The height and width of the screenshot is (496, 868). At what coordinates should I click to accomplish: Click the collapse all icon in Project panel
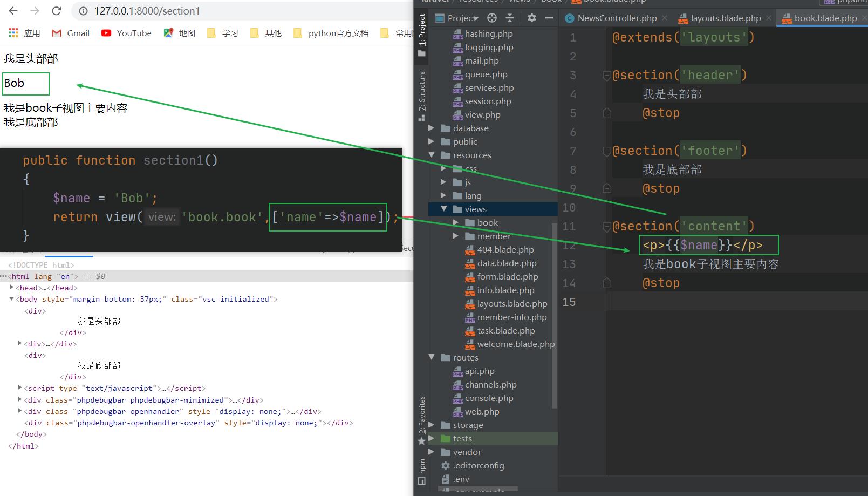[x=510, y=18]
